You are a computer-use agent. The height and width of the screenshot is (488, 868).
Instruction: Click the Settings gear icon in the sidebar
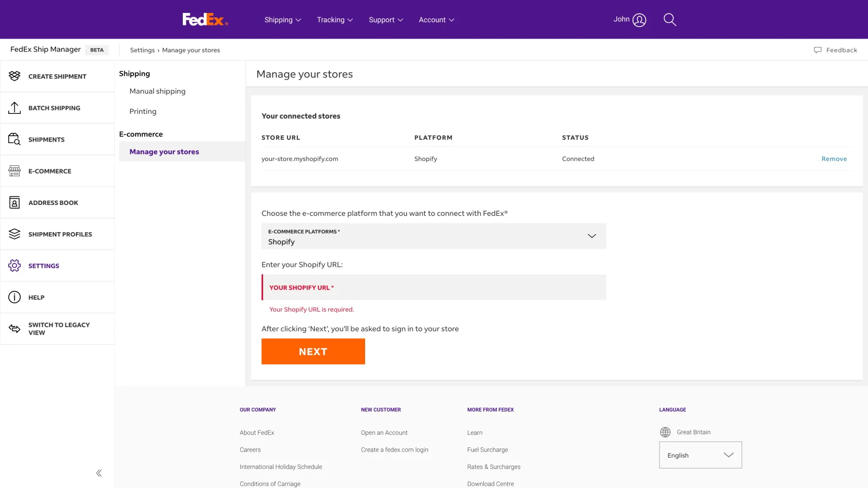(15, 266)
